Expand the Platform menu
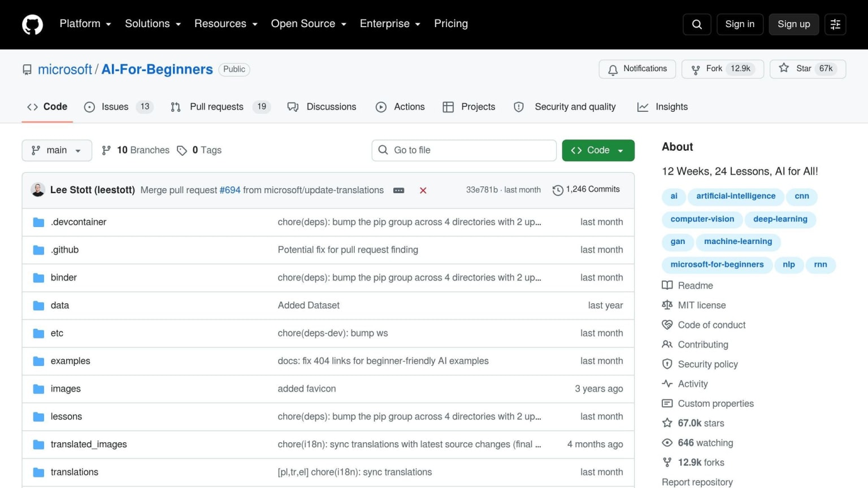 point(85,24)
